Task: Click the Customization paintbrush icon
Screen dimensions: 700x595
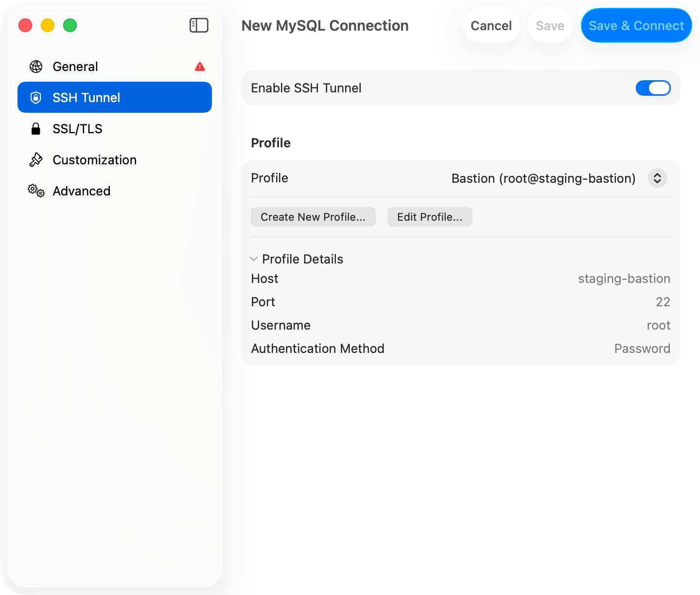Action: coord(36,160)
